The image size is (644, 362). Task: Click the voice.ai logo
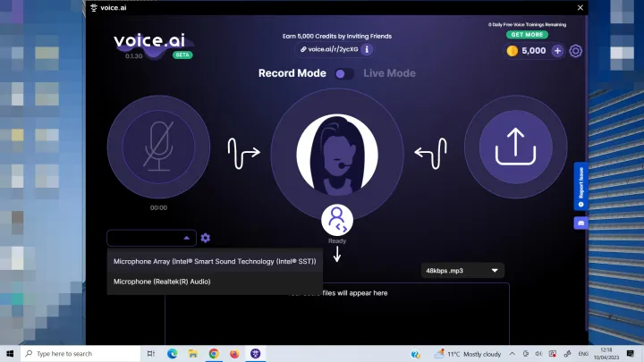click(149, 40)
